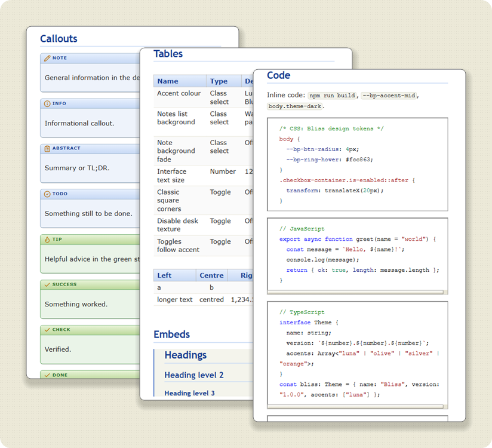Click the info circle icon on INFO callout
Image resolution: width=492 pixels, height=448 pixels.
47,103
